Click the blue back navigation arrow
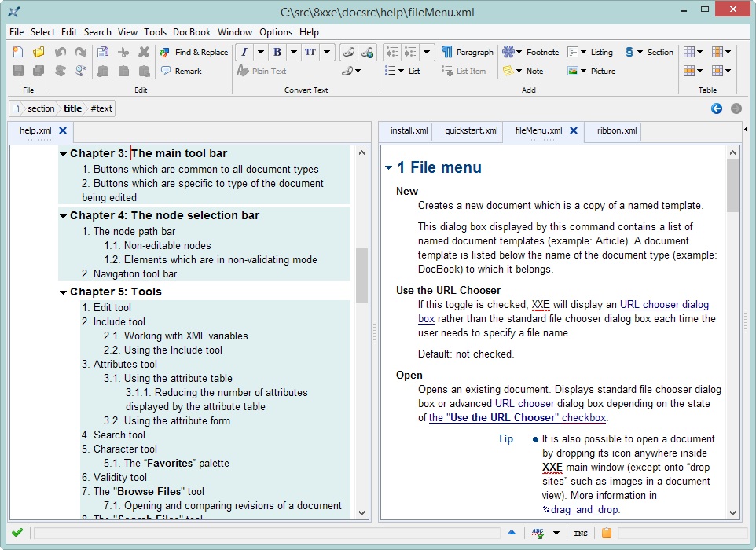Screen dimensions: 756x550 [716, 108]
